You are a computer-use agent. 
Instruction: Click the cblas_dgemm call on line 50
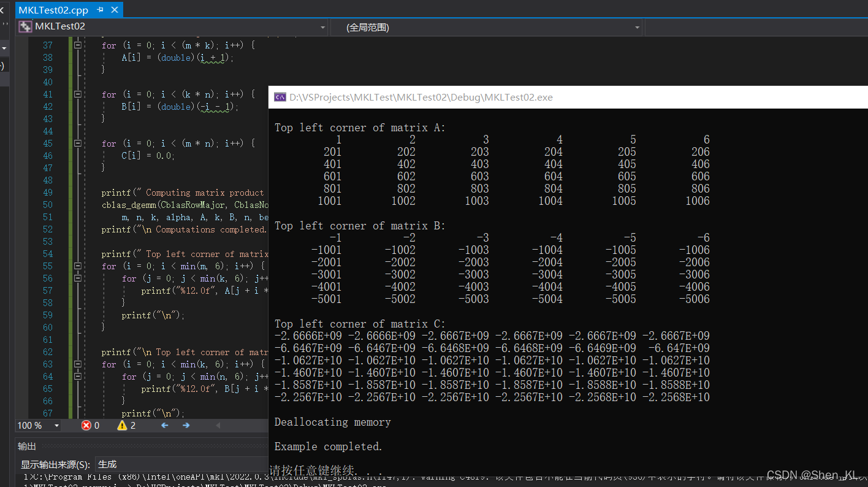(185, 205)
